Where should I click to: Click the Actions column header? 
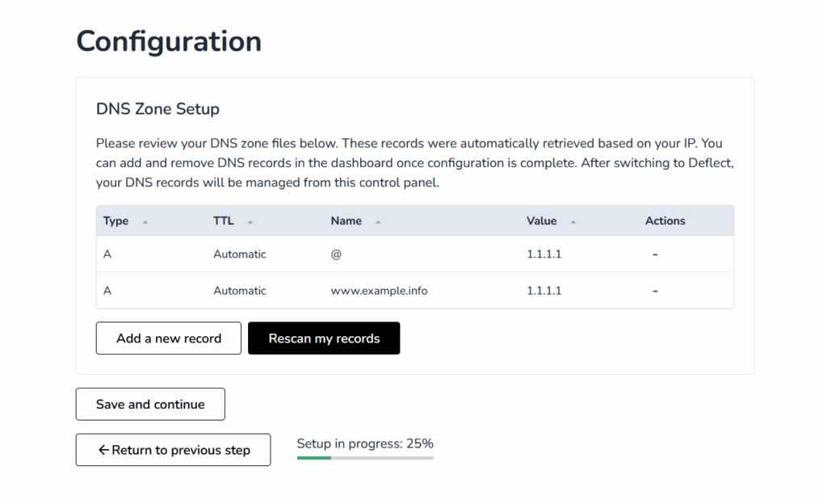pyautogui.click(x=665, y=220)
